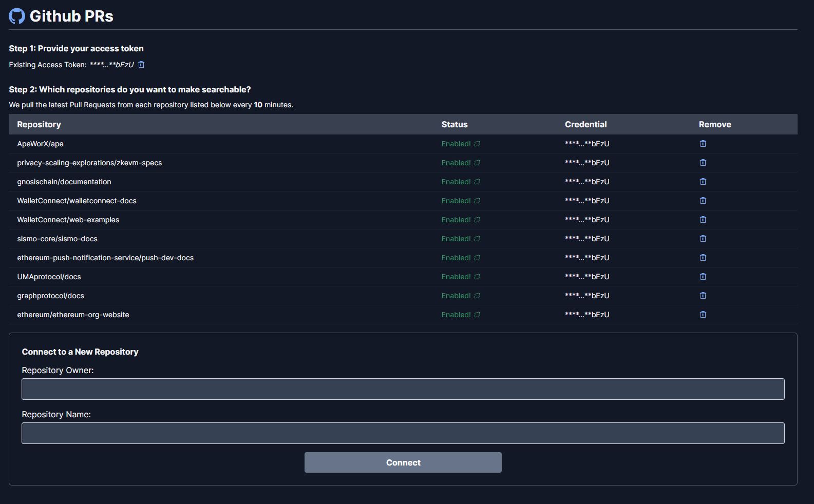The image size is (814, 504).
Task: Click refresh icon for walletconnect-docs status
Action: [477, 201]
